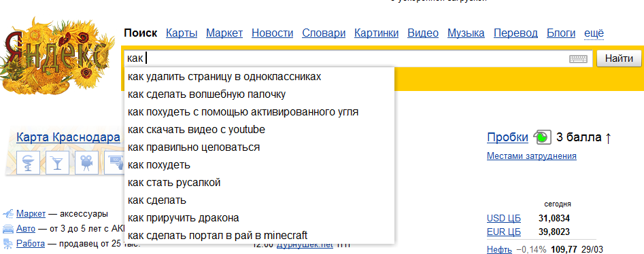Click the Местами затруднения link
This screenshot has width=644, height=254.
click(x=532, y=156)
